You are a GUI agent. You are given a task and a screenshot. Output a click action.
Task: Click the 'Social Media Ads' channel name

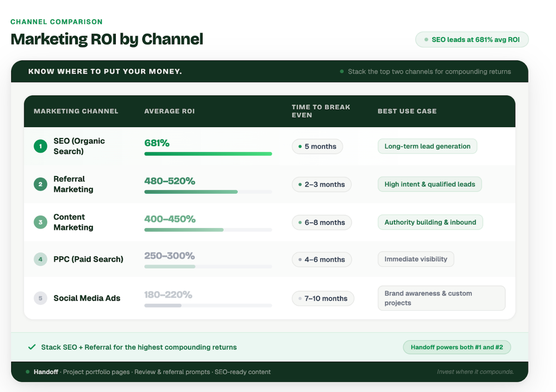coord(87,298)
